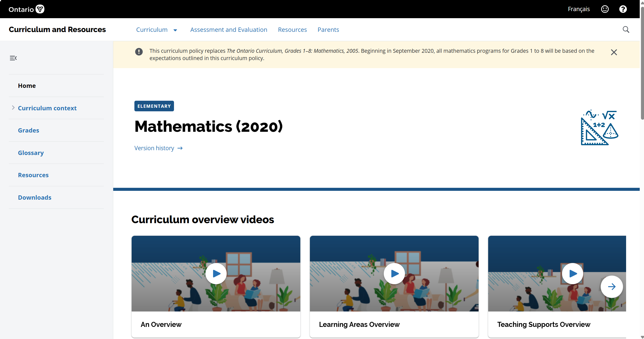Click the ELEMENTARY badge label
Viewport: 644px width, 339px height.
click(x=154, y=106)
